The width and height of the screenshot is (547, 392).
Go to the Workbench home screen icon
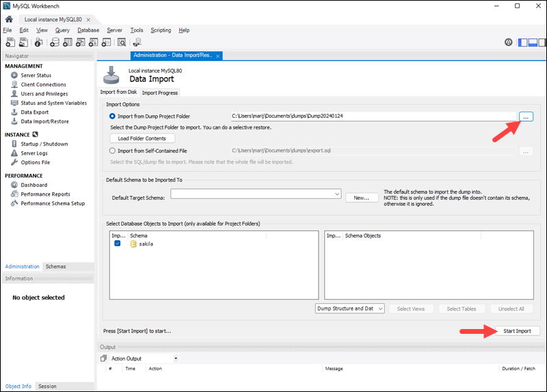[9, 19]
